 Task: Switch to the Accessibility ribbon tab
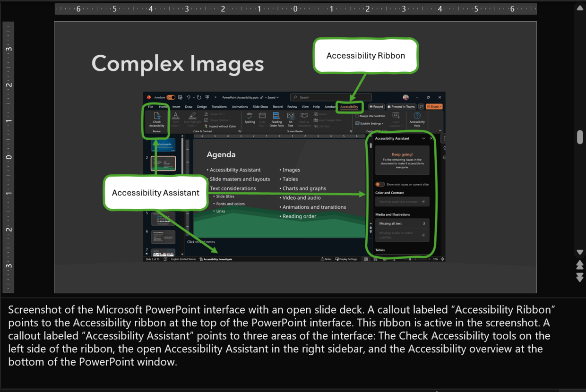pyautogui.click(x=350, y=106)
